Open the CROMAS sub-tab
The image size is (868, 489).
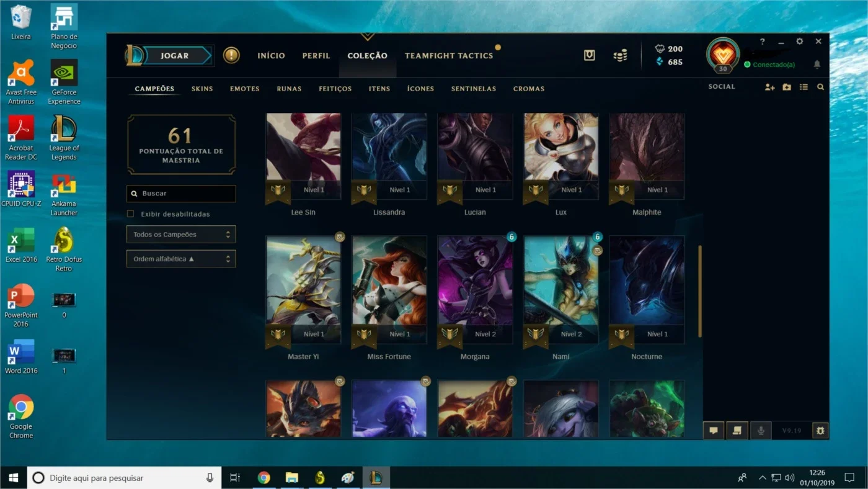529,89
